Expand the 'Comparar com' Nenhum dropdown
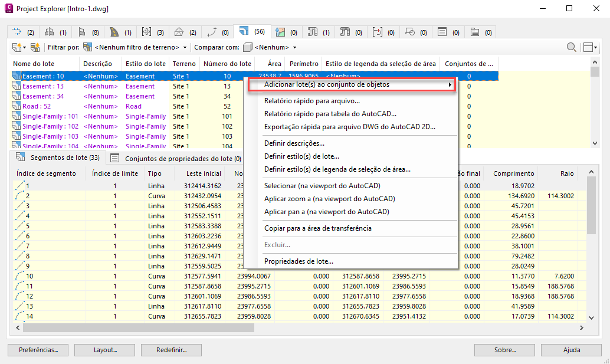The image size is (610, 364). (x=274, y=47)
